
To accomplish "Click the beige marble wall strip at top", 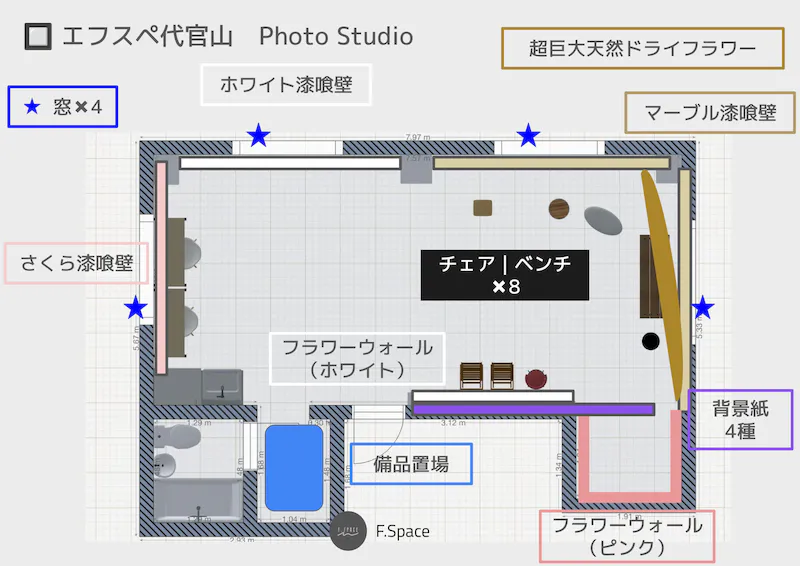I will pyautogui.click(x=551, y=163).
